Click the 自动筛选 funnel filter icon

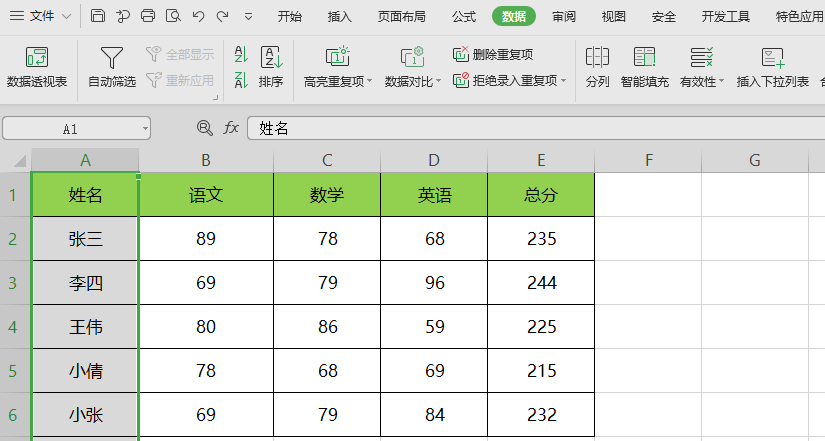112,59
